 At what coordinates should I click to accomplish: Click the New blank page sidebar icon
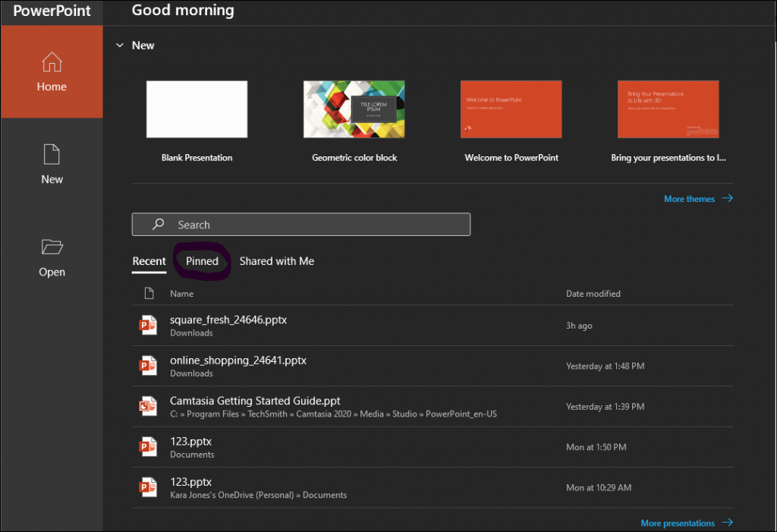tap(52, 154)
